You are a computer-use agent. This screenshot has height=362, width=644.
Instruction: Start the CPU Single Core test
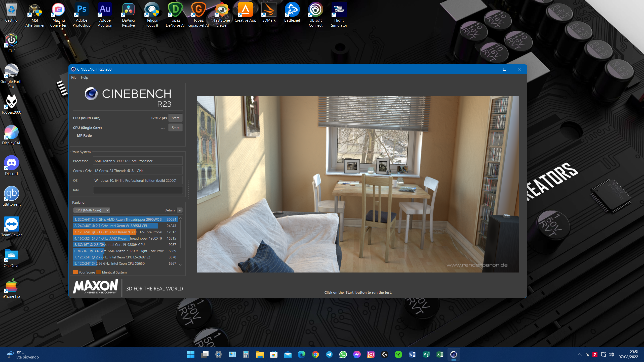coord(175,128)
